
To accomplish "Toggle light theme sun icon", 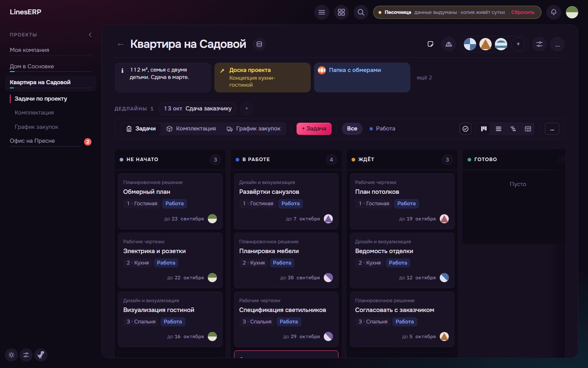I will [x=11, y=355].
